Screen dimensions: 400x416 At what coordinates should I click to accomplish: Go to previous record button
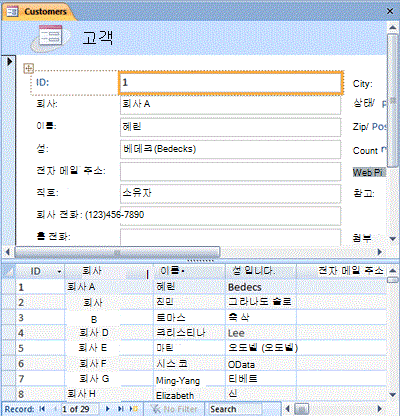[55, 409]
